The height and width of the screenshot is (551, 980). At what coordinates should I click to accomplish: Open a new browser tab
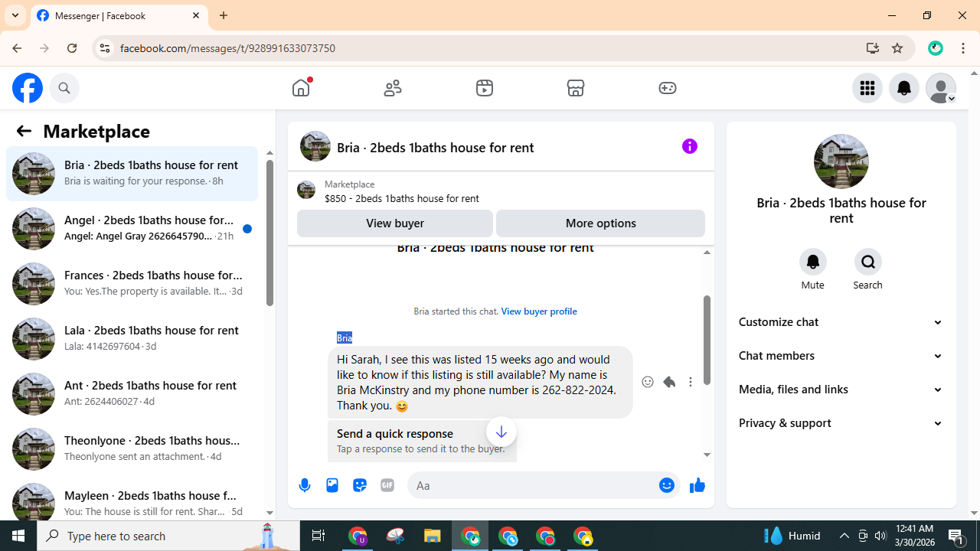coord(224,15)
